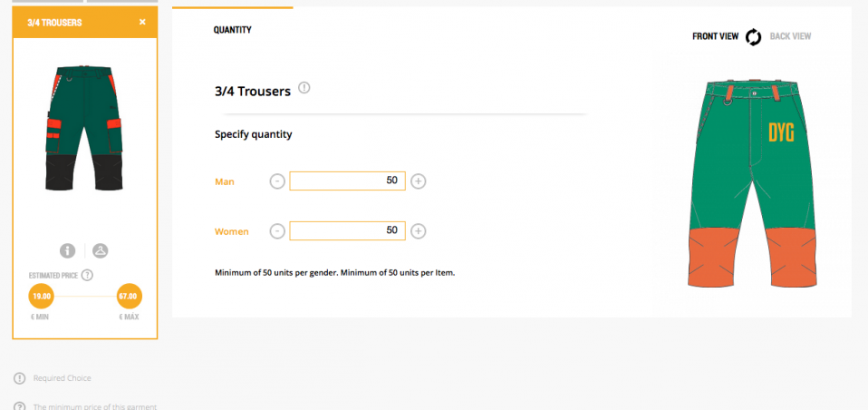The image size is (868, 410).
Task: Click the Required Choice legend icon
Action: click(19, 378)
